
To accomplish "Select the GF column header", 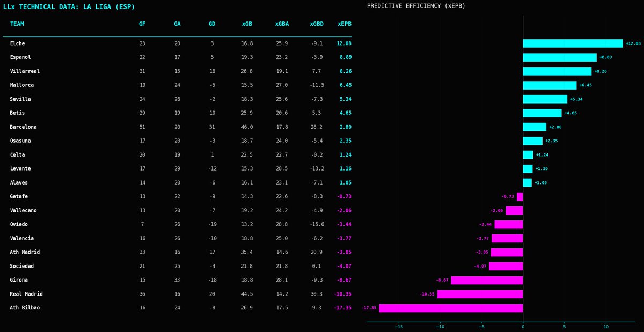I will point(142,24).
